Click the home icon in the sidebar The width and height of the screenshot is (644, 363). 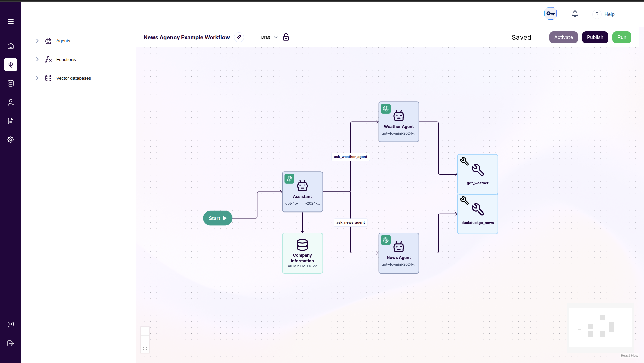(11, 46)
